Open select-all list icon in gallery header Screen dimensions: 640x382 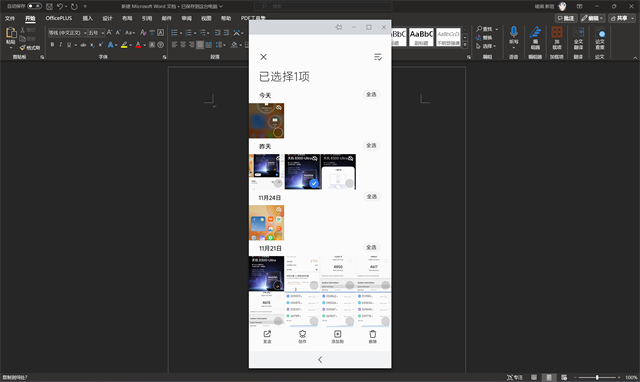(x=378, y=57)
